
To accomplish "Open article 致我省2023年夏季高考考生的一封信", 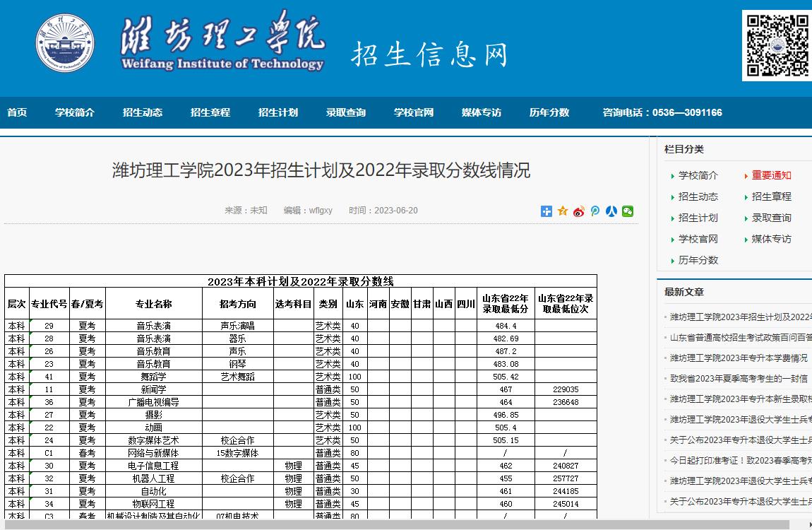I will (739, 379).
